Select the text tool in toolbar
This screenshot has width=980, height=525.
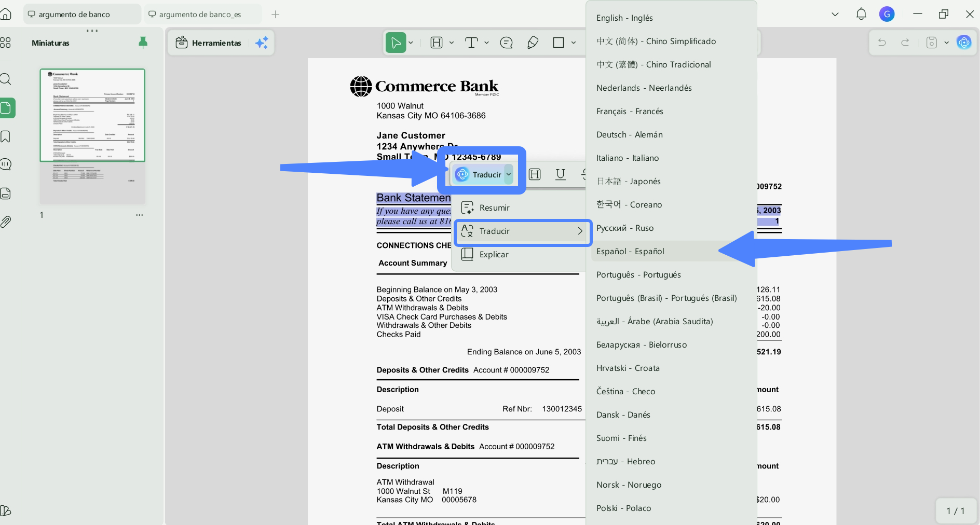point(471,43)
